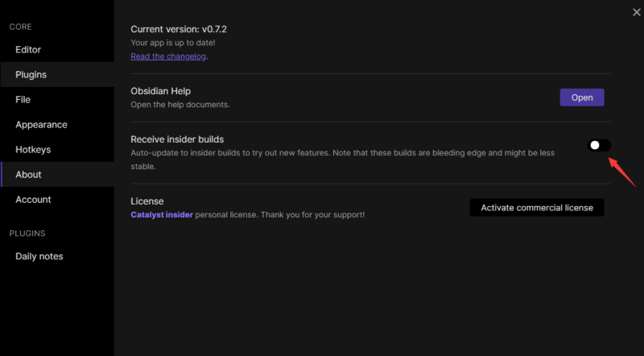This screenshot has width=644, height=356.
Task: Click the PLUGINS section header in sidebar
Action: coord(27,234)
